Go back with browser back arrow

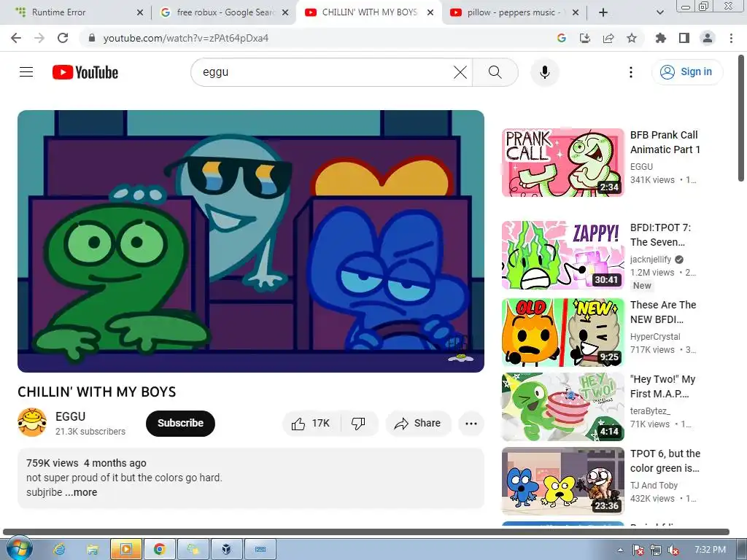(16, 38)
